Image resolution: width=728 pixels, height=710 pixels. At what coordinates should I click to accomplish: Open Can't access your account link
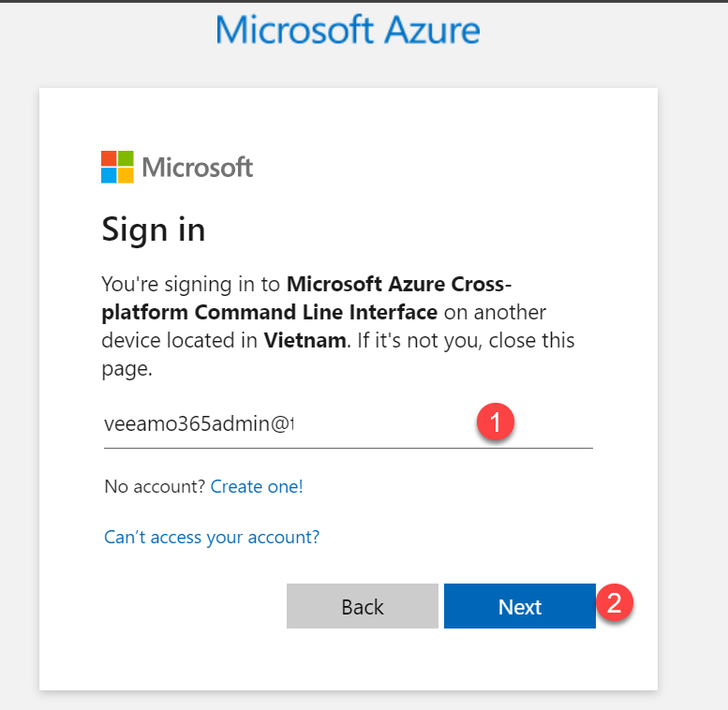(x=212, y=537)
